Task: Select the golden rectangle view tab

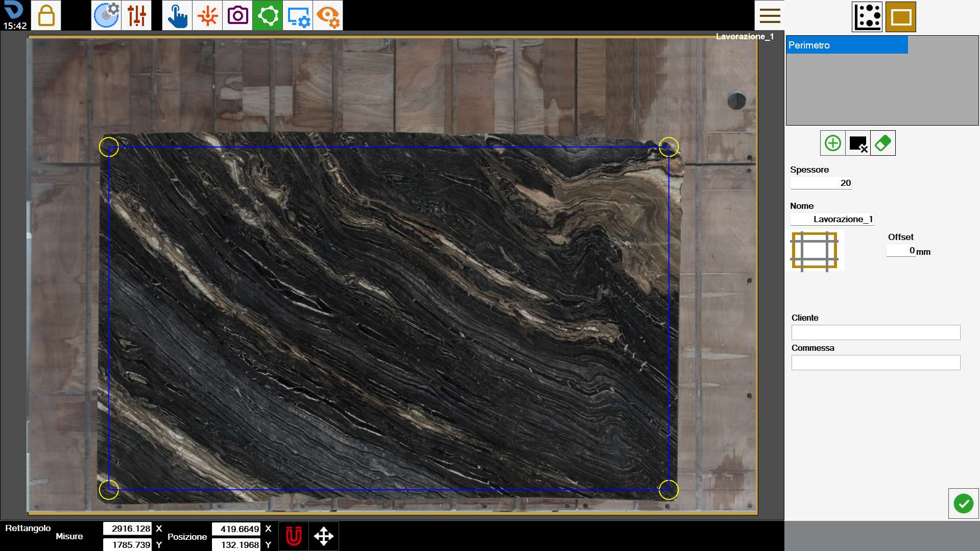Action: click(901, 17)
